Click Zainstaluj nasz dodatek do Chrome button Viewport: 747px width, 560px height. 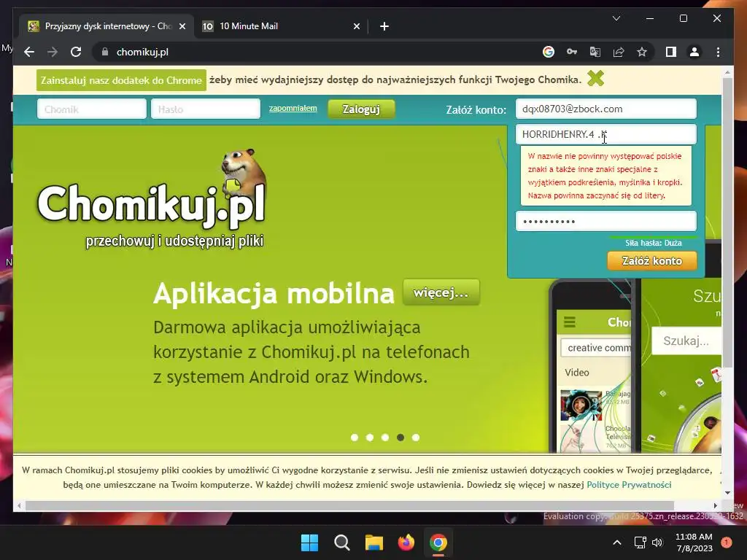(x=121, y=80)
